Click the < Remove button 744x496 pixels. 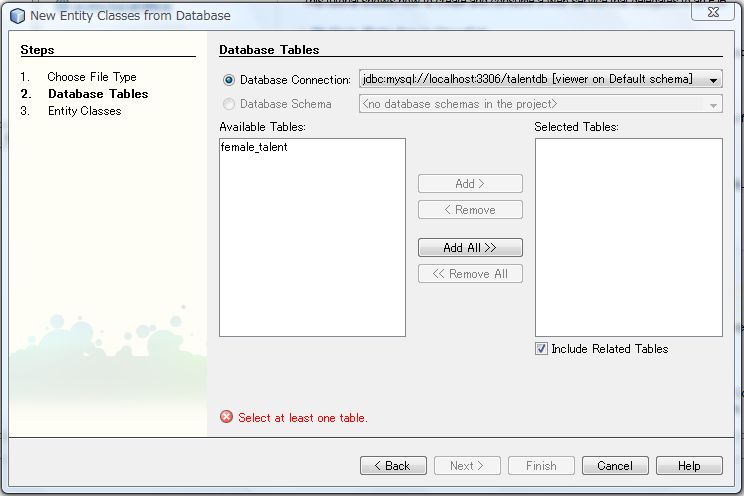(470, 210)
